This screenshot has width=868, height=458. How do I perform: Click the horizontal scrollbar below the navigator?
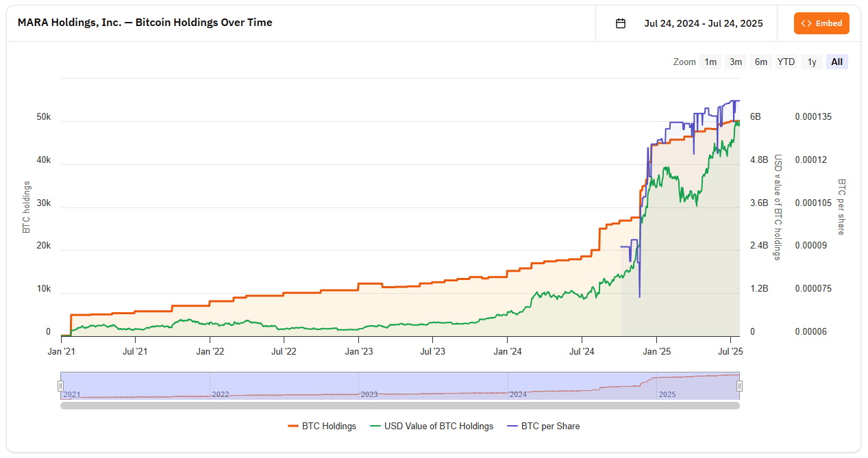point(400,405)
